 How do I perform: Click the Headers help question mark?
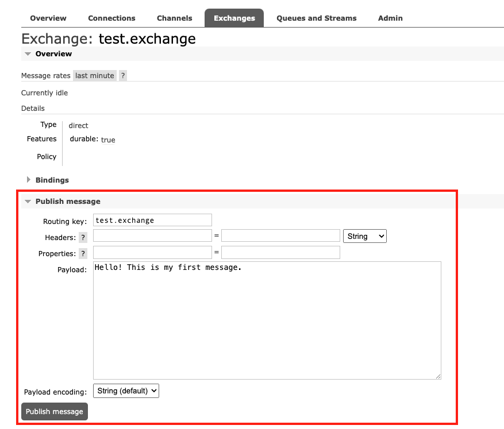83,238
